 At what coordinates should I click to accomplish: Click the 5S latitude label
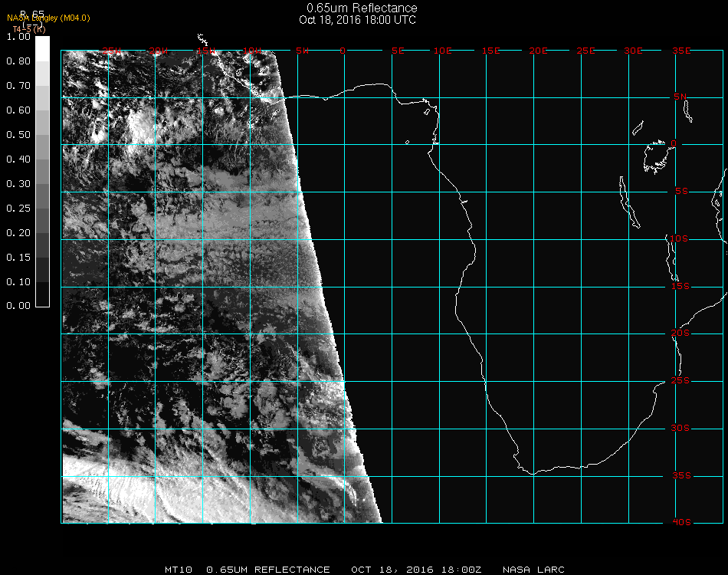click(x=681, y=192)
